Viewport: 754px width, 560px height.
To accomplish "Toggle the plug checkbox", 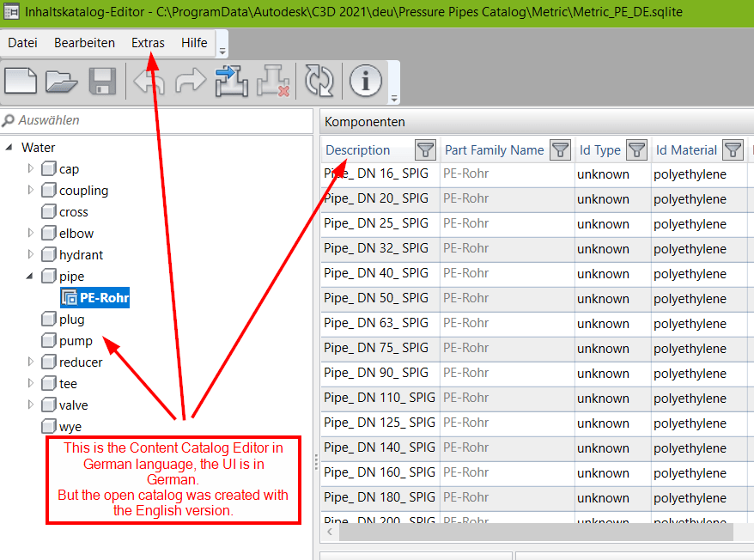I will click(49, 319).
